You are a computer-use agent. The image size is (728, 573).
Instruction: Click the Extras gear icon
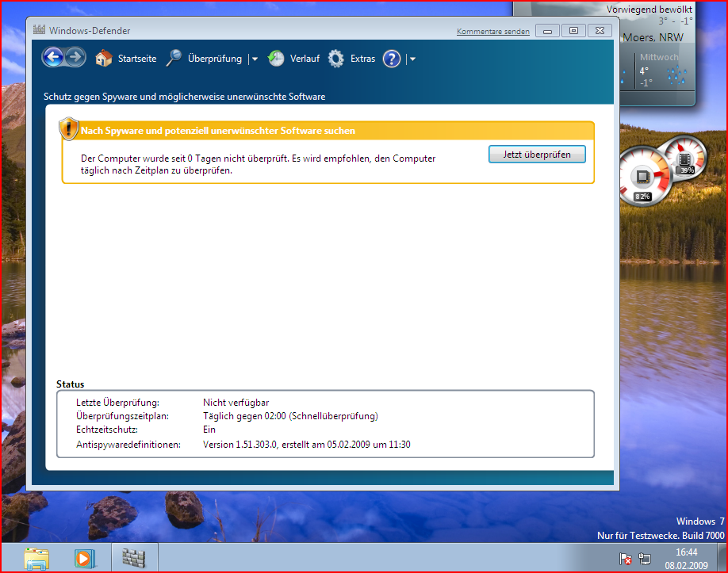pyautogui.click(x=335, y=59)
